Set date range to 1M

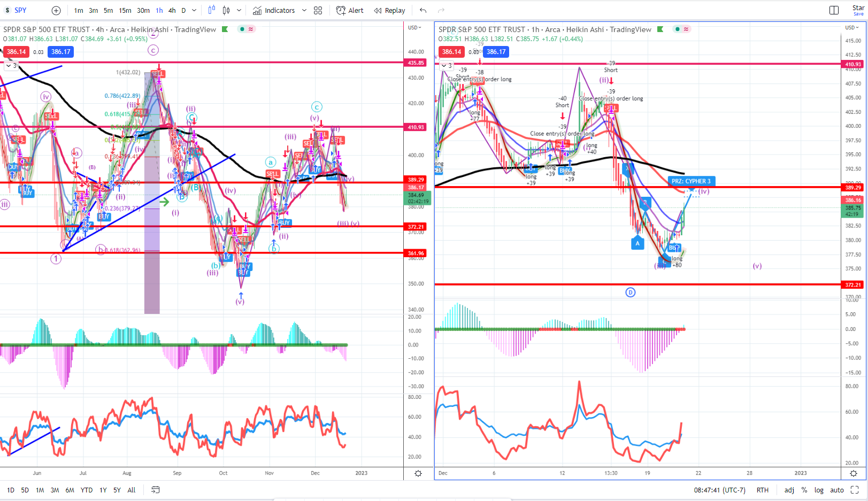(40, 490)
